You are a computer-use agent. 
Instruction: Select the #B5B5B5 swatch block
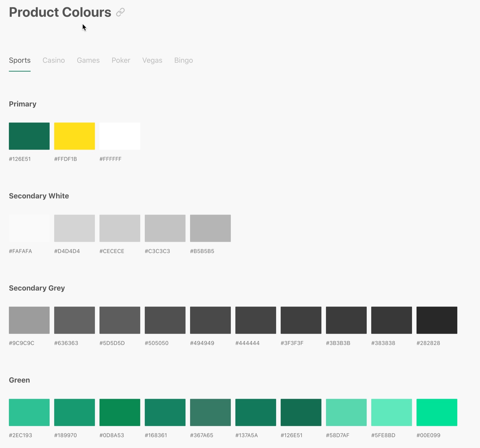[x=210, y=228]
